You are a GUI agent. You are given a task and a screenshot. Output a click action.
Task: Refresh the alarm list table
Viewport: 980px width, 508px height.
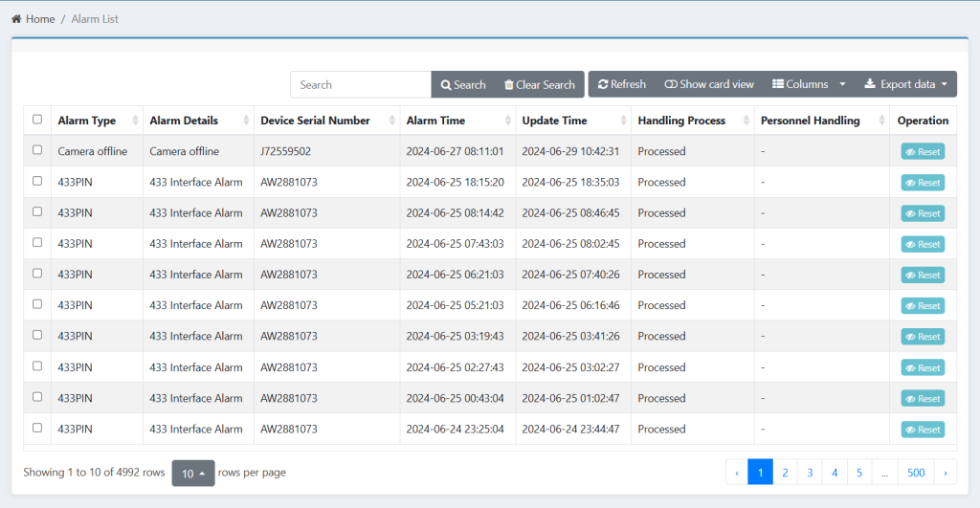(x=622, y=84)
